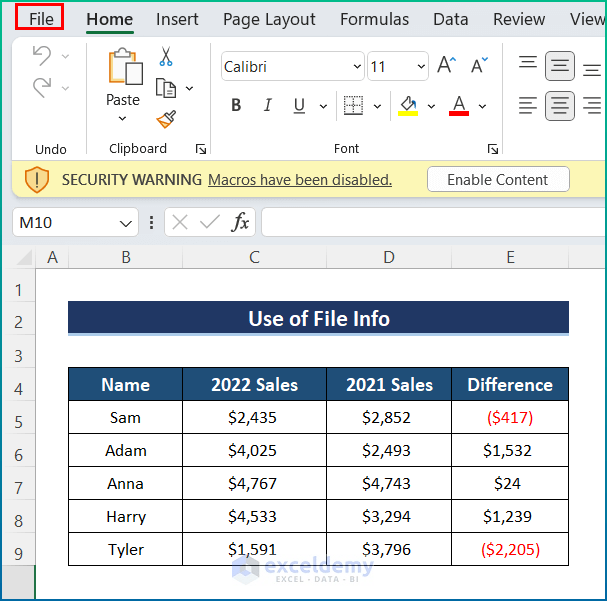Toggle Bold formatting
Screen dimensions: 607x601
[236, 105]
